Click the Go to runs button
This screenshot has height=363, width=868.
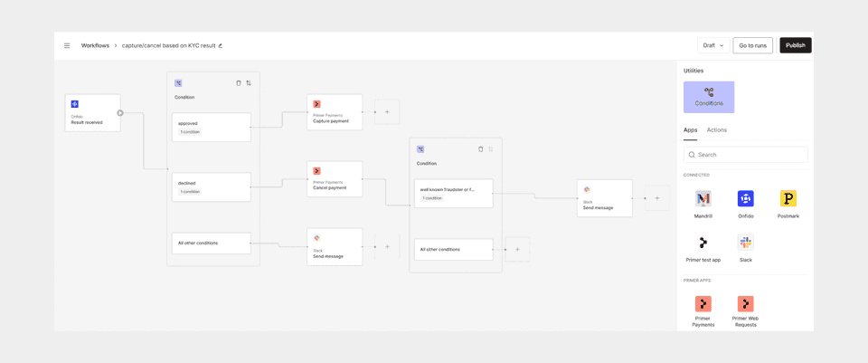pos(752,45)
